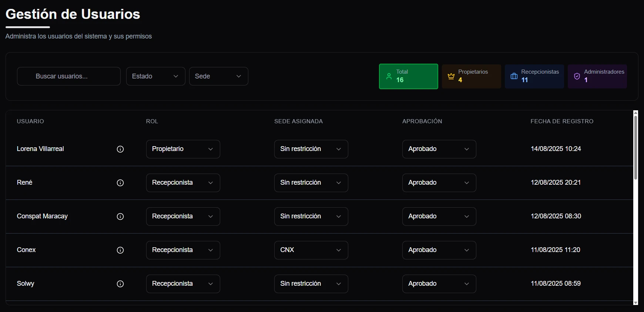Open Conspat Maracay's sede dropdown
Screen dimensions: 644x312
pos(311,217)
